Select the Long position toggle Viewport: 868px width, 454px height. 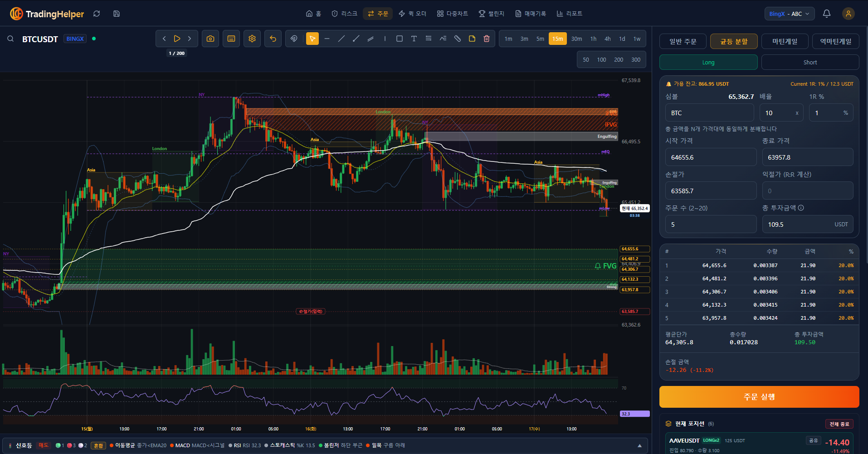(708, 62)
